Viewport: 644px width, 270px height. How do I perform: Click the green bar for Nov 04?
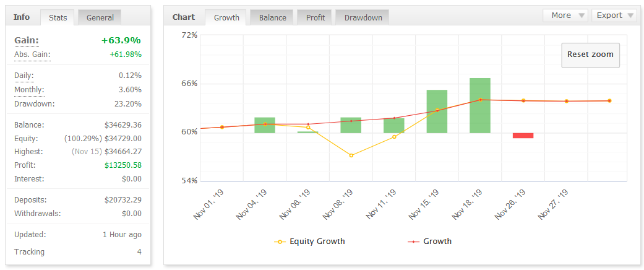pos(265,125)
